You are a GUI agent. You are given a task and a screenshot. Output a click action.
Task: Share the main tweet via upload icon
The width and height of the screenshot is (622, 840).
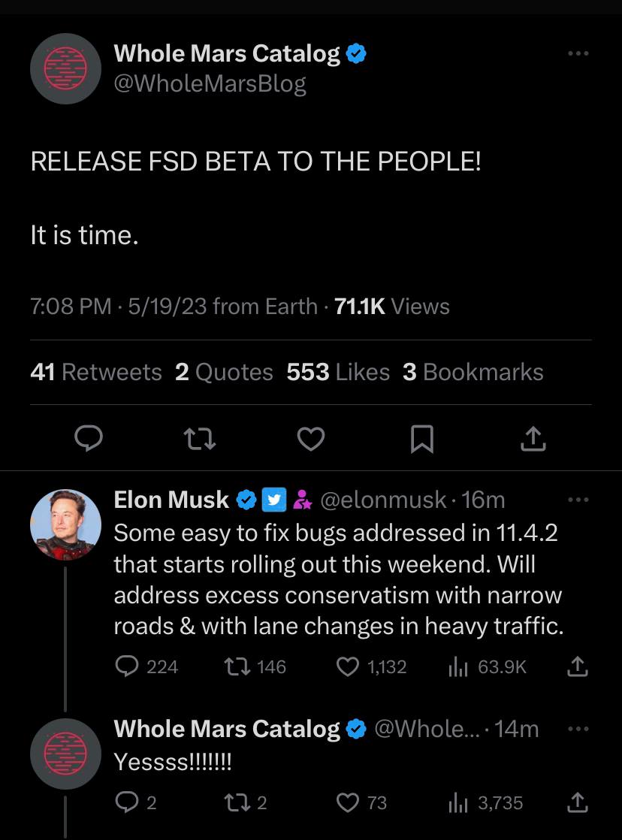(x=533, y=439)
